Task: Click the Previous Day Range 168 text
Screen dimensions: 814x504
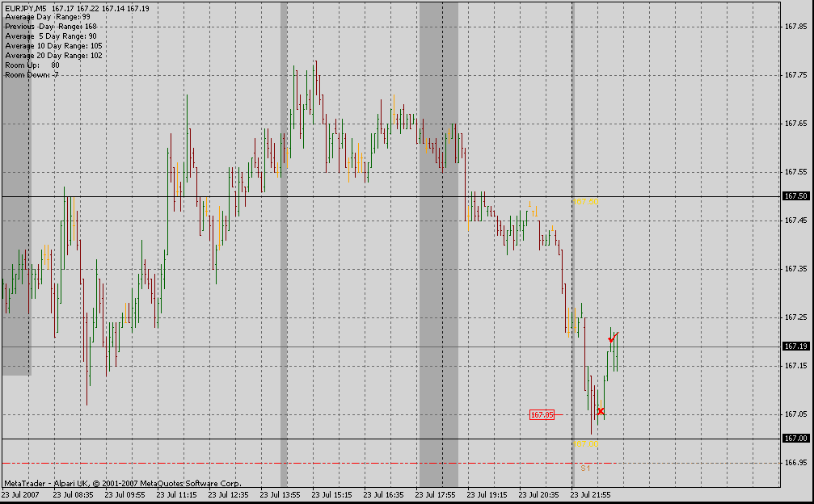Action: click(x=50, y=27)
